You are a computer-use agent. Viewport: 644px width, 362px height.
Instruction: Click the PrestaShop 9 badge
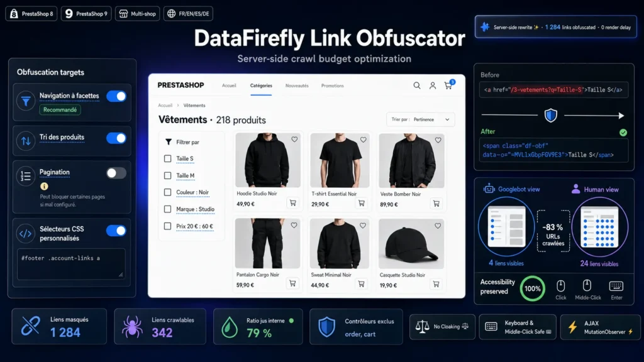(86, 14)
